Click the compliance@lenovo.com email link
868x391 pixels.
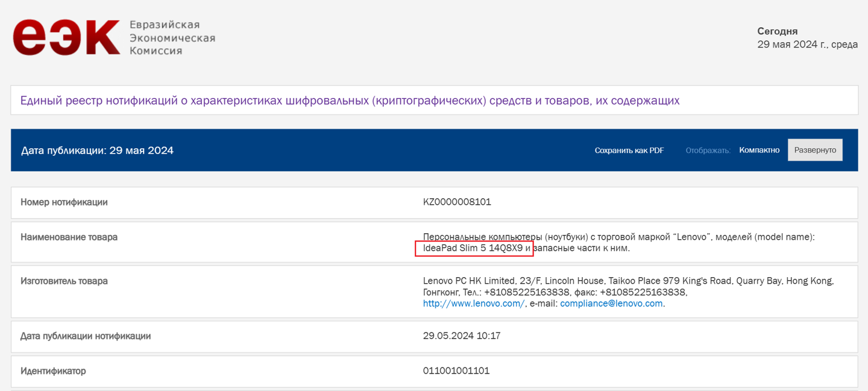click(611, 304)
